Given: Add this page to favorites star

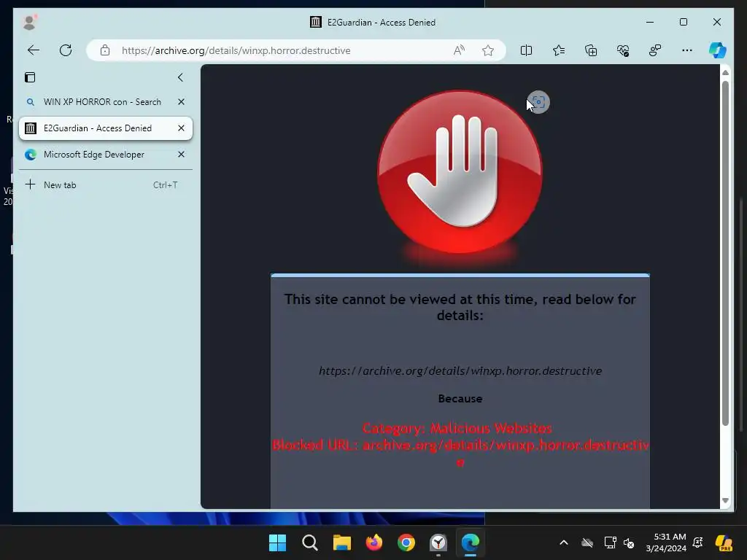Looking at the screenshot, I should click(x=488, y=50).
